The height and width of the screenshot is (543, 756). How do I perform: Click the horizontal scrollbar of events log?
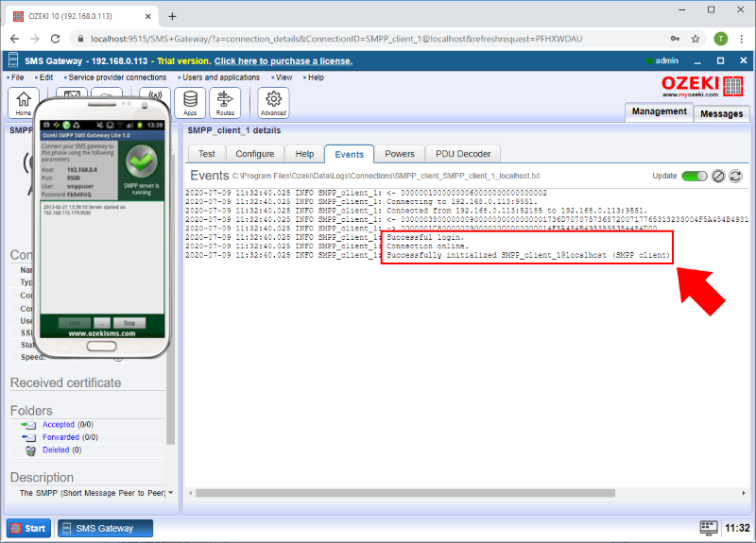pyautogui.click(x=405, y=493)
